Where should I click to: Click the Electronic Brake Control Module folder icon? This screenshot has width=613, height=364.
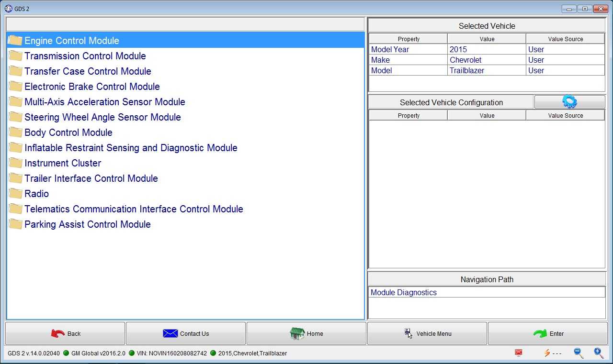tap(15, 87)
